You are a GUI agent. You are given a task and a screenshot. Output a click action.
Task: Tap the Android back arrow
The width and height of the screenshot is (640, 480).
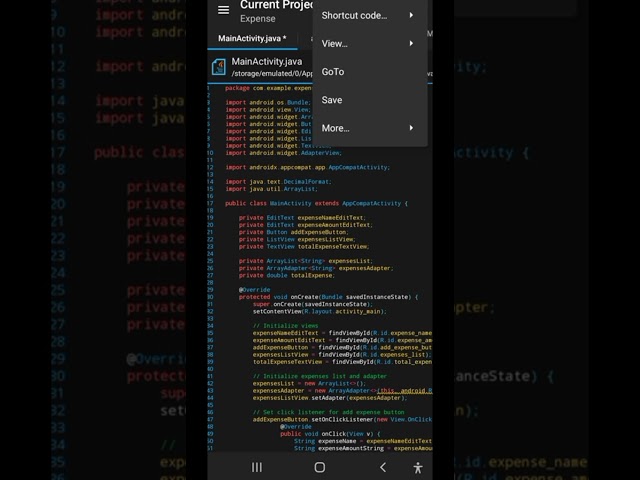coord(382,467)
